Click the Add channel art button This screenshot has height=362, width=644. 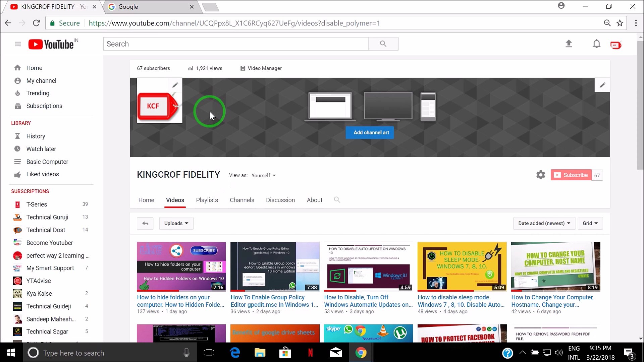[x=370, y=132]
